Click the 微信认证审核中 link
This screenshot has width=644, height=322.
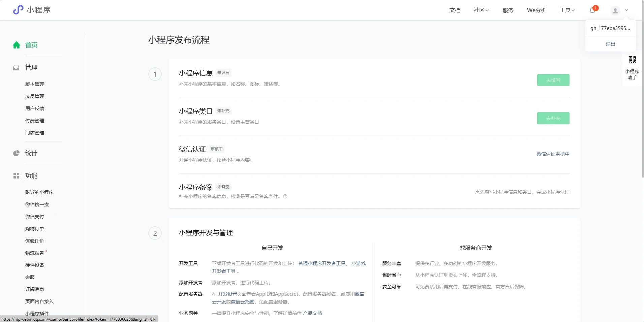553,154
